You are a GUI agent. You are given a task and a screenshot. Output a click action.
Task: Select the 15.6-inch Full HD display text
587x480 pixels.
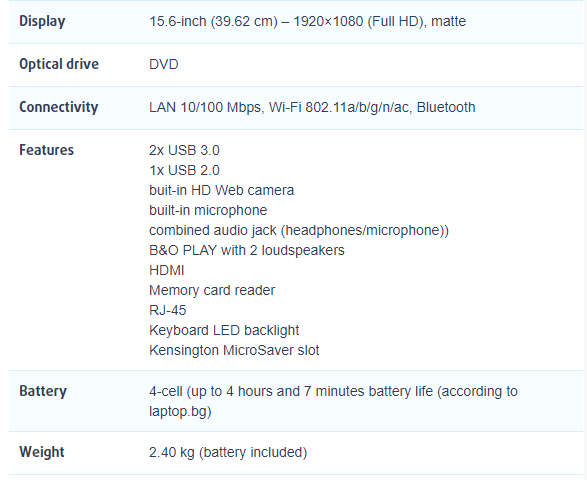pyautogui.click(x=307, y=21)
